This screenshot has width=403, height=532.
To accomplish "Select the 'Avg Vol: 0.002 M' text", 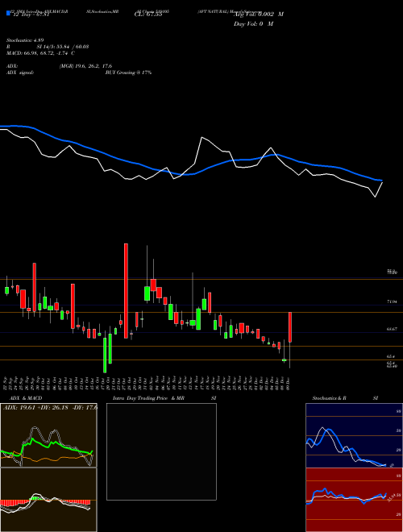I will click(259, 15).
